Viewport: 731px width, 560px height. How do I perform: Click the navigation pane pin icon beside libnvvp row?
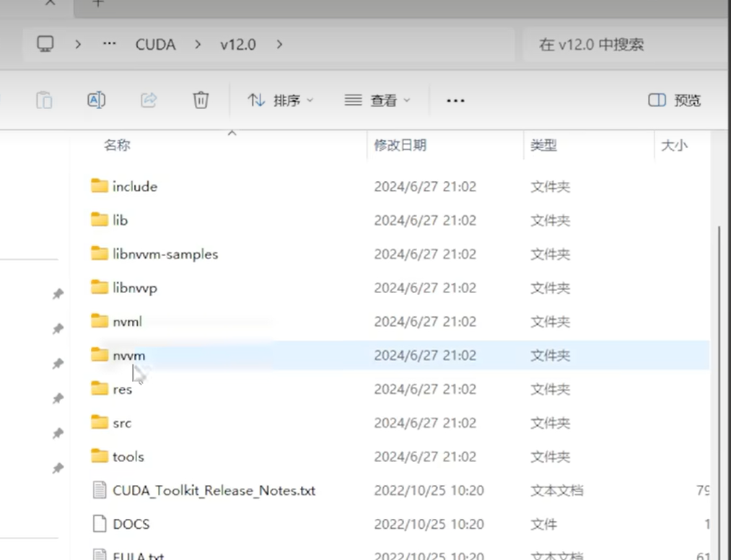click(x=58, y=294)
